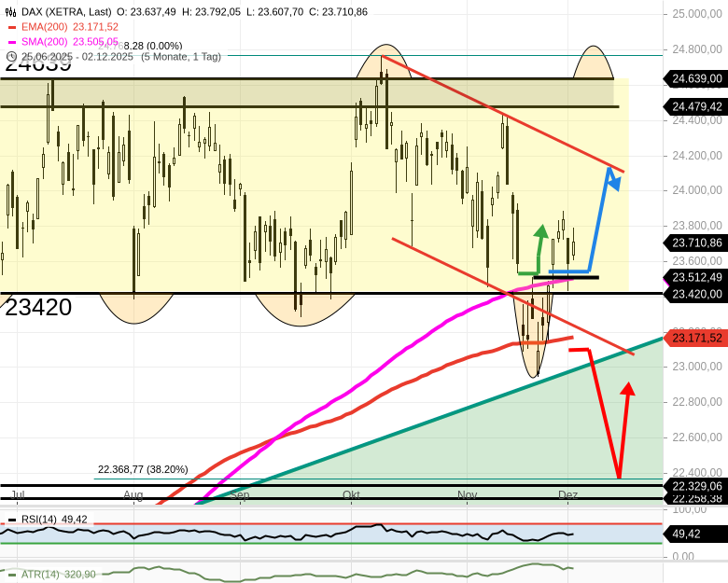728x583 pixels.
Task: Click the red arrowhead pointing up
Action: (627, 389)
